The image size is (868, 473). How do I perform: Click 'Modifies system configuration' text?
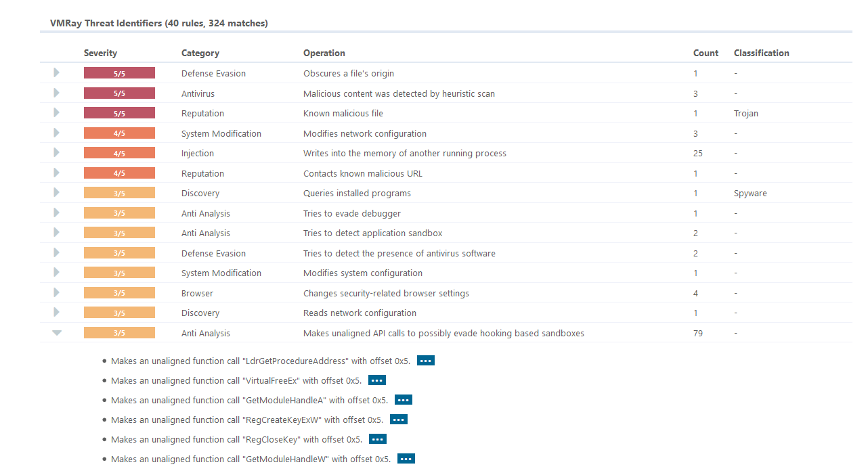(x=363, y=273)
